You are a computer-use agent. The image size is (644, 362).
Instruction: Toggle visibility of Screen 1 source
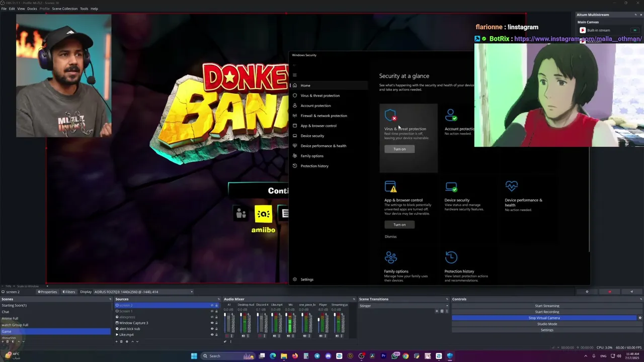coord(212,311)
